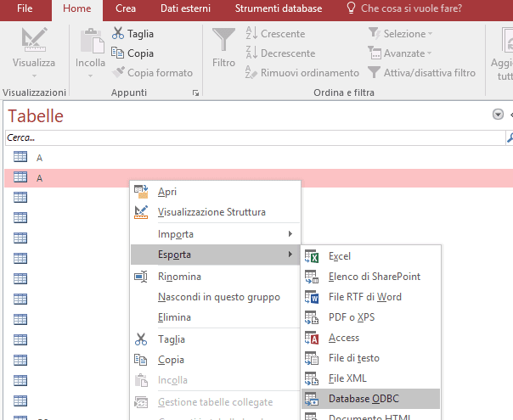Toggle Attiva/disattiva filtro
The width and height of the screenshot is (513, 420).
click(422, 73)
